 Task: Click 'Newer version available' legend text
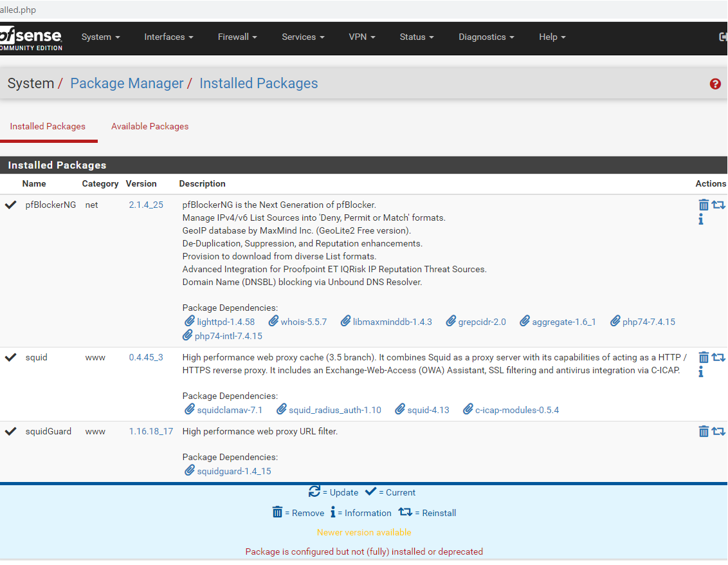coord(364,532)
